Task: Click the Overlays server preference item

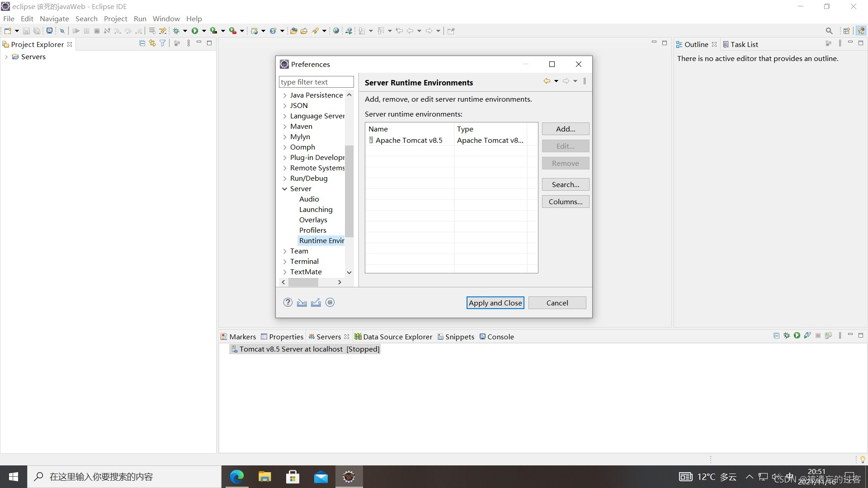Action: pyautogui.click(x=313, y=219)
